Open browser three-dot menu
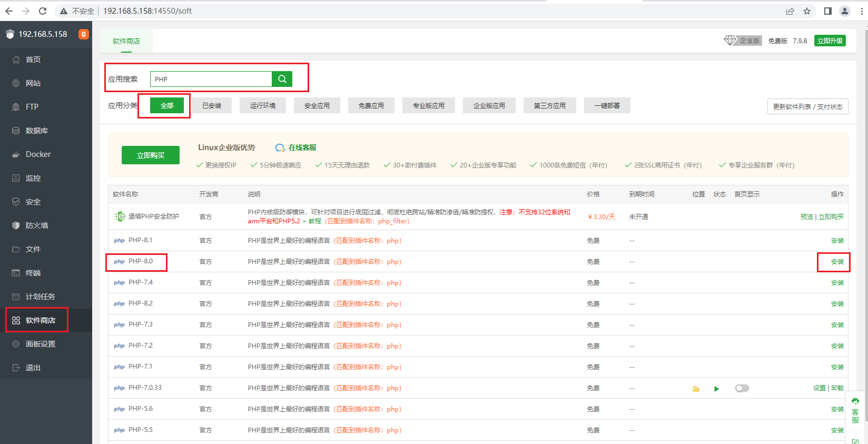 point(862,11)
